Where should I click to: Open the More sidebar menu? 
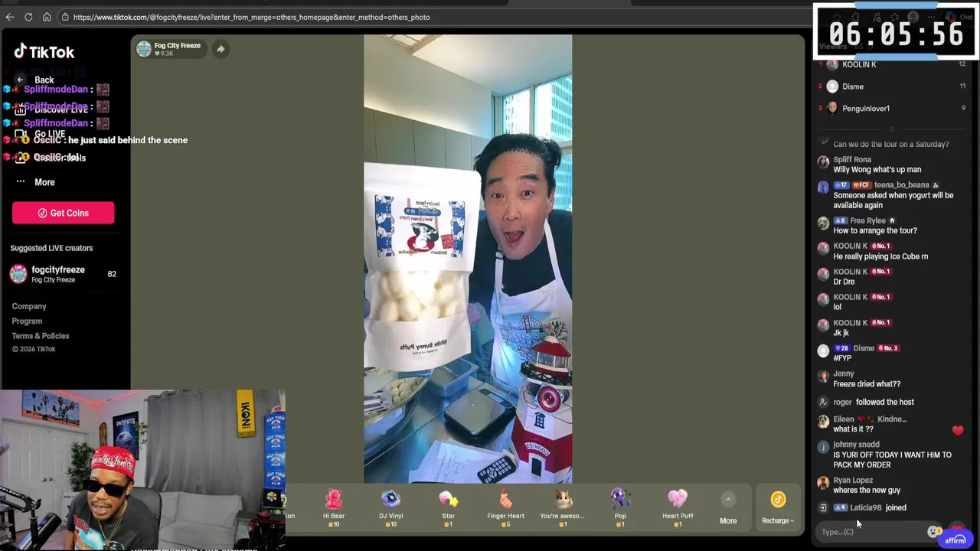point(34,182)
